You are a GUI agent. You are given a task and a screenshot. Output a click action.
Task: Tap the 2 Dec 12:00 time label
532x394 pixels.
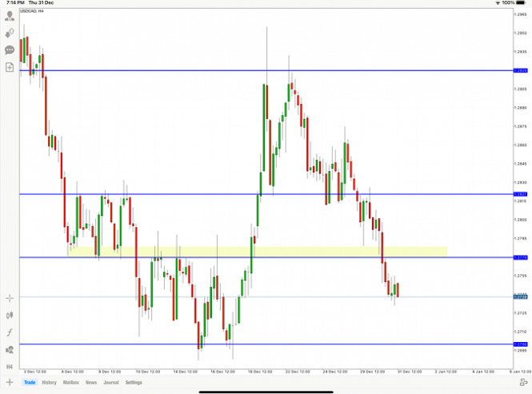(x=35, y=372)
